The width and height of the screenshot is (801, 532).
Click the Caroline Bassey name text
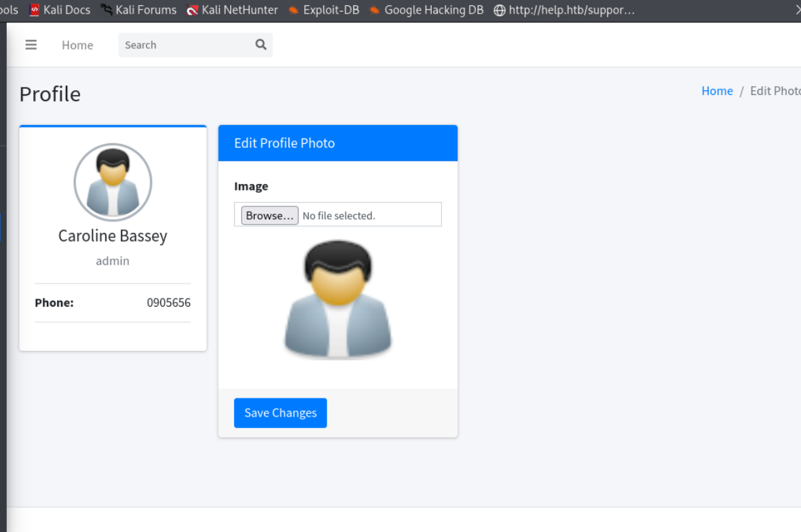(113, 235)
